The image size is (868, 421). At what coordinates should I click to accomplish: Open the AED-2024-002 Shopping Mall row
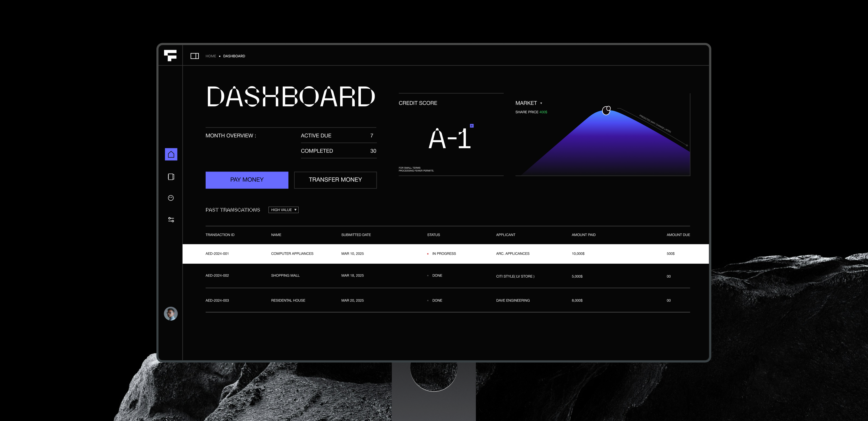coord(285,275)
